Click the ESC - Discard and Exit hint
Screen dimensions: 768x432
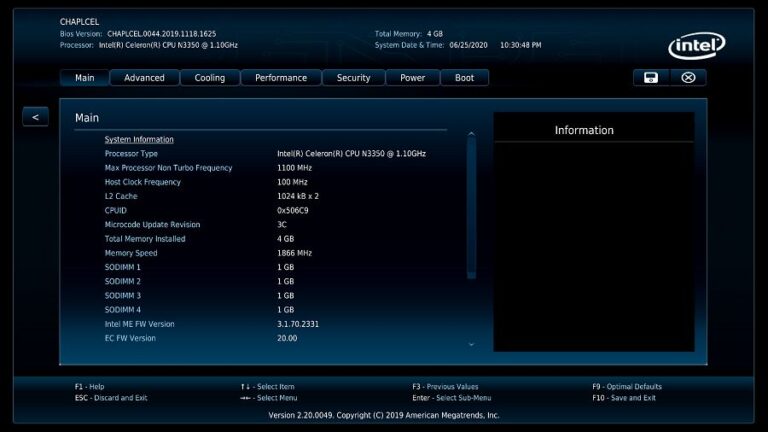click(111, 398)
